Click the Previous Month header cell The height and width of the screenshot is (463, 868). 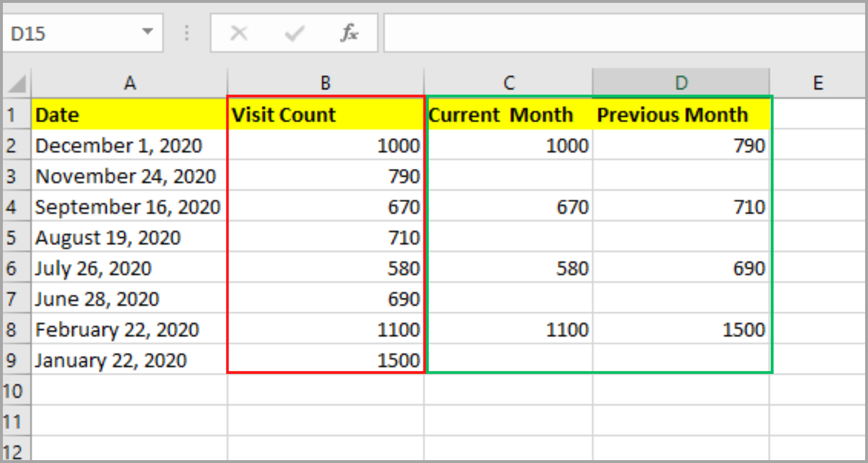[681, 115]
